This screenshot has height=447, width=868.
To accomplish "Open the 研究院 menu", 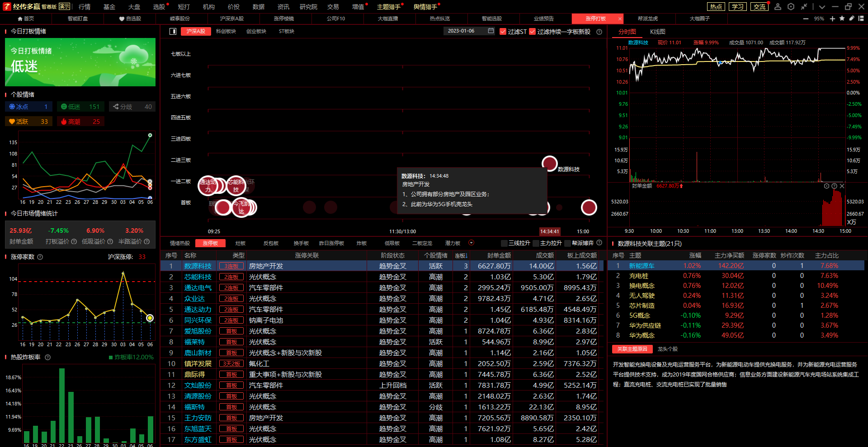I will coord(308,7).
